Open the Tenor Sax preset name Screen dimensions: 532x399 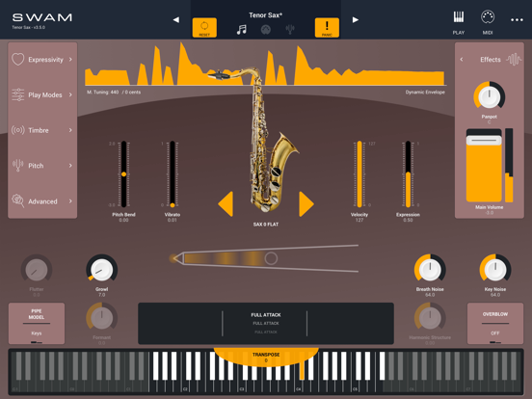pos(266,14)
